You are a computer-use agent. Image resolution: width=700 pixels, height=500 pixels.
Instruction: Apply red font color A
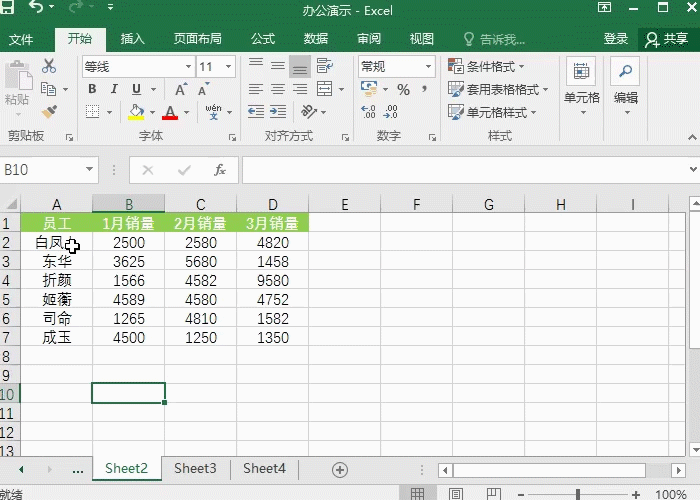click(170, 112)
